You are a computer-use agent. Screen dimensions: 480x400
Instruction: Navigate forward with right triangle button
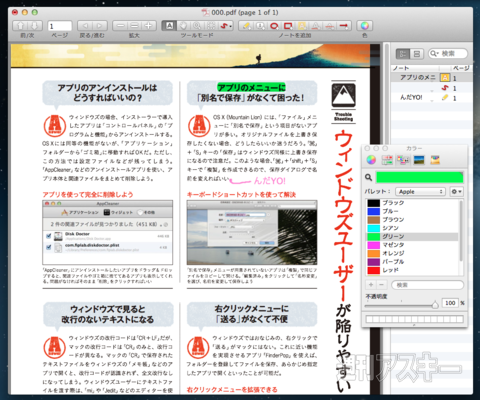click(x=100, y=26)
